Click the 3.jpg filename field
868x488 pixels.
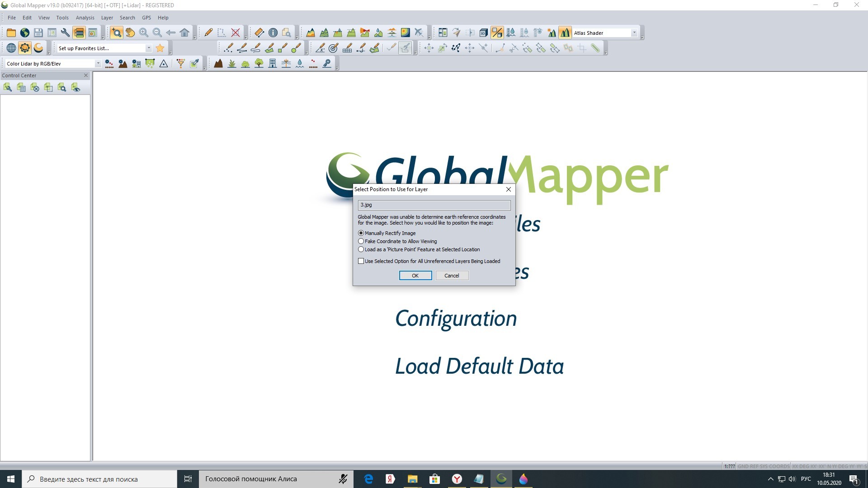pos(434,205)
